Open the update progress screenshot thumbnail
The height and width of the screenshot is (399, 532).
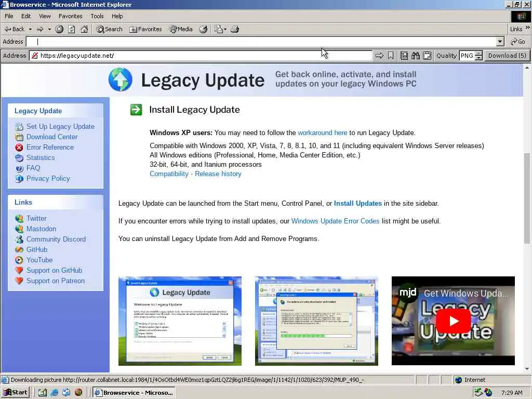316,321
